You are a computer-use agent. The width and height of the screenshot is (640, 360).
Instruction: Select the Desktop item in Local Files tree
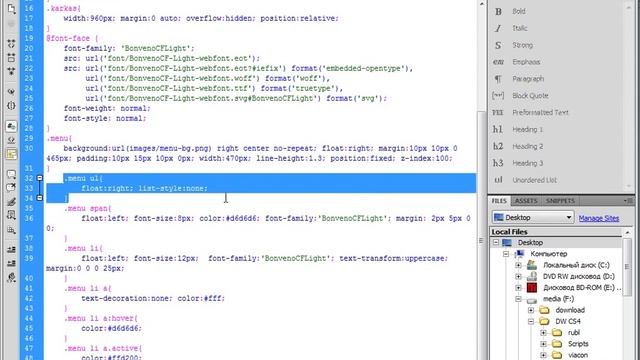[530, 242]
